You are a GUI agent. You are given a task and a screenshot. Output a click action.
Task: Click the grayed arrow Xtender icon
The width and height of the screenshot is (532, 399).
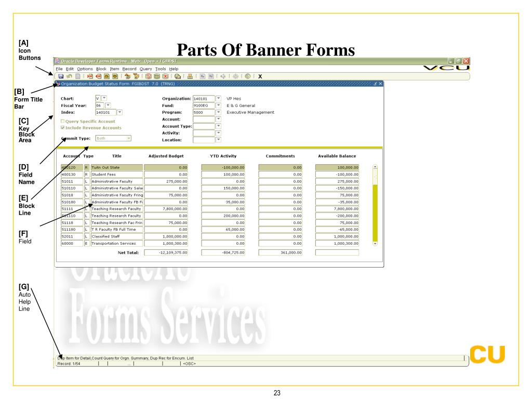point(223,76)
